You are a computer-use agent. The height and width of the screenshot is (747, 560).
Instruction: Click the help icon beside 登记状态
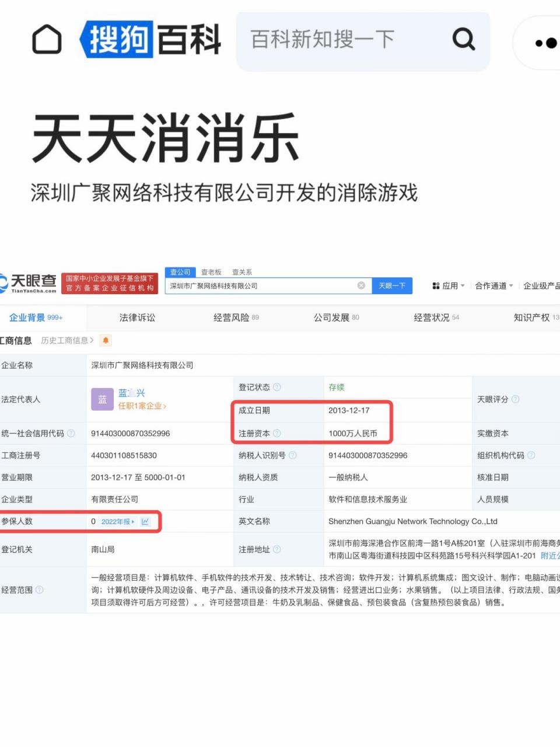tap(277, 387)
